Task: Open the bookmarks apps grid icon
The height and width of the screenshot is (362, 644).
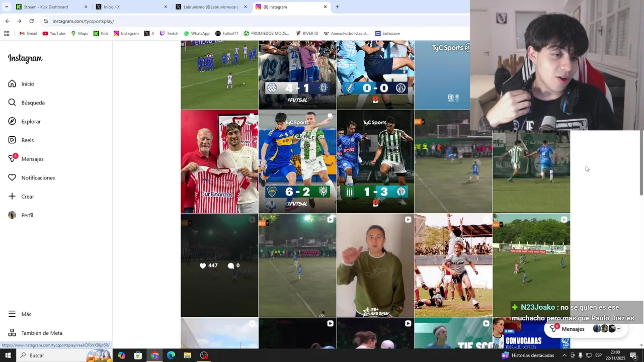Action: [7, 34]
